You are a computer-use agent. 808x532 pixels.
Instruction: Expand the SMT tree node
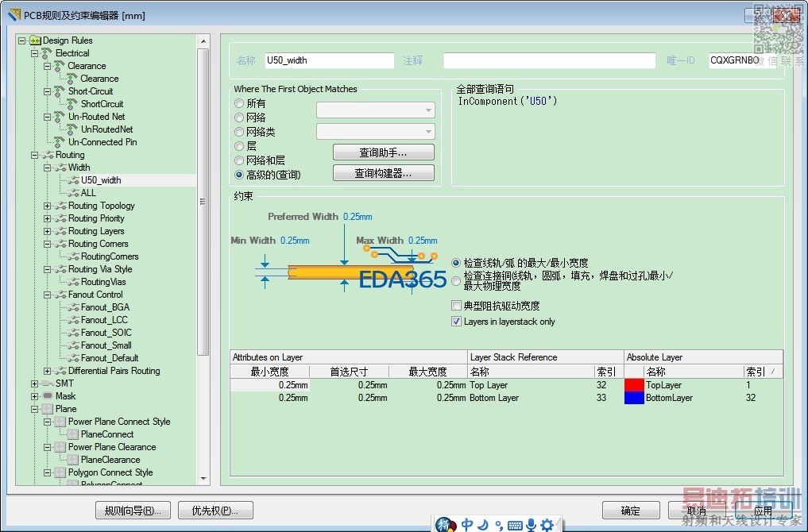point(34,384)
